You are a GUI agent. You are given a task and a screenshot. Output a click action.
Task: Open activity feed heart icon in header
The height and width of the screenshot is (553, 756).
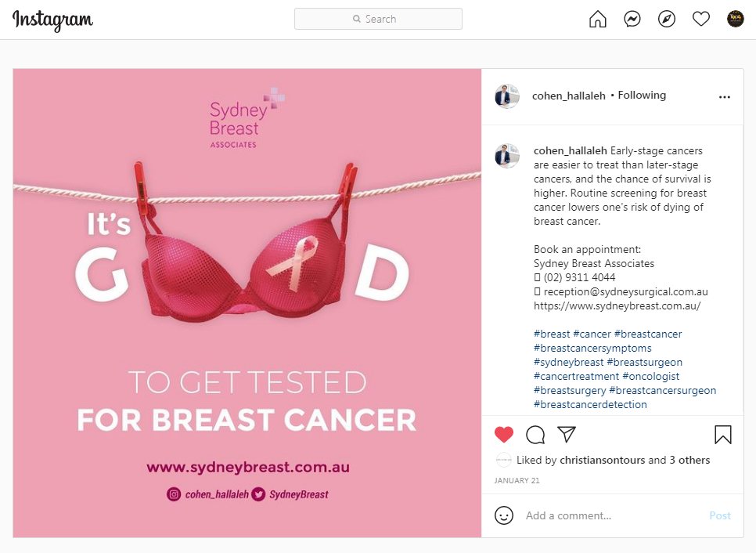tap(701, 20)
